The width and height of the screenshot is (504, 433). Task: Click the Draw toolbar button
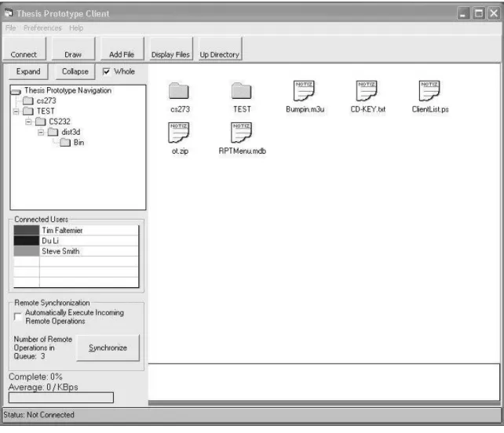(73, 49)
